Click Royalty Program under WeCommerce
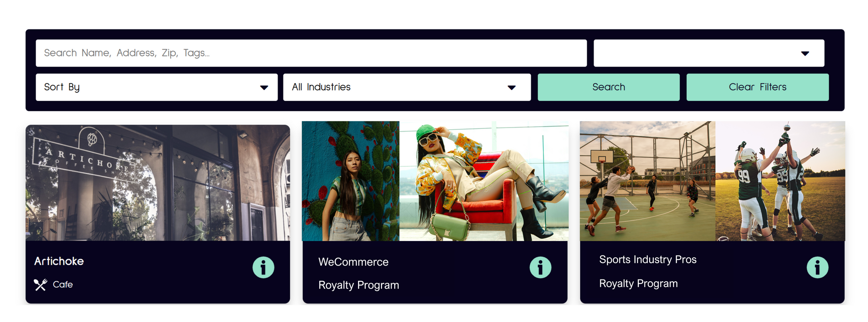This screenshot has width=868, height=322. click(x=359, y=285)
